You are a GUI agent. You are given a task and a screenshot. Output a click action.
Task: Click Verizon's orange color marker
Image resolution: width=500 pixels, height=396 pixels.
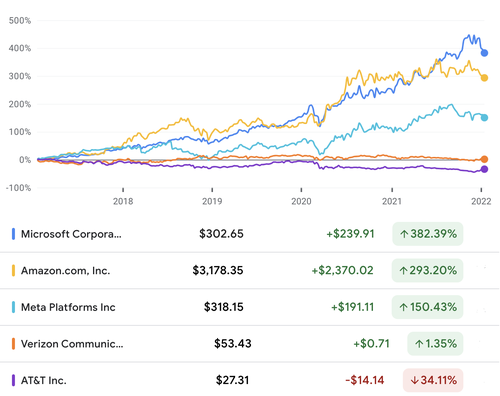pos(13,344)
